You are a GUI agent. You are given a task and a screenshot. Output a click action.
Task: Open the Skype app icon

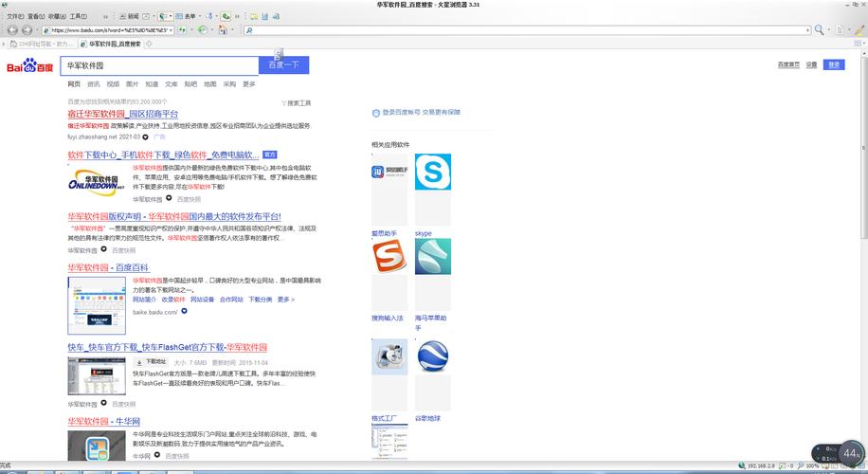click(433, 173)
